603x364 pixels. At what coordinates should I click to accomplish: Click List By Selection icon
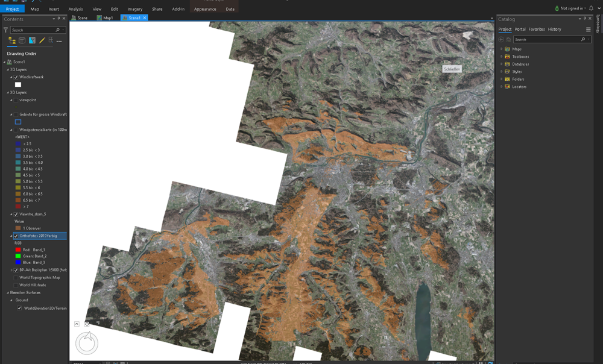32,40
